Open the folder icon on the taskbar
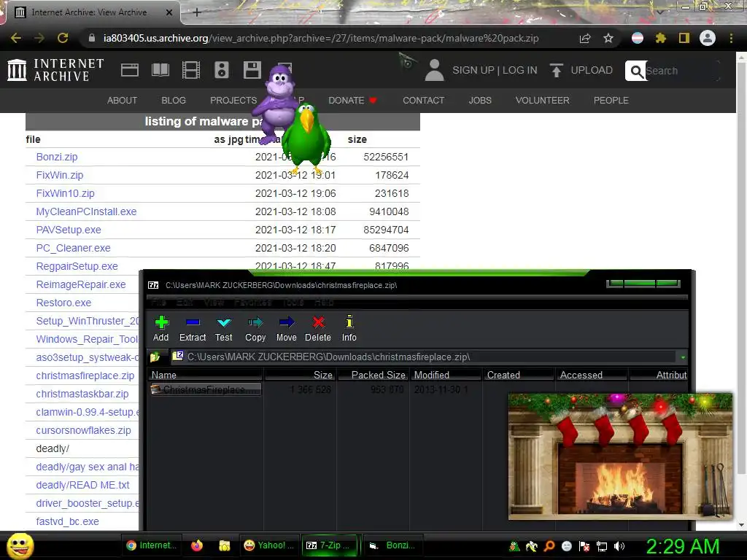747x560 pixels. point(225,545)
